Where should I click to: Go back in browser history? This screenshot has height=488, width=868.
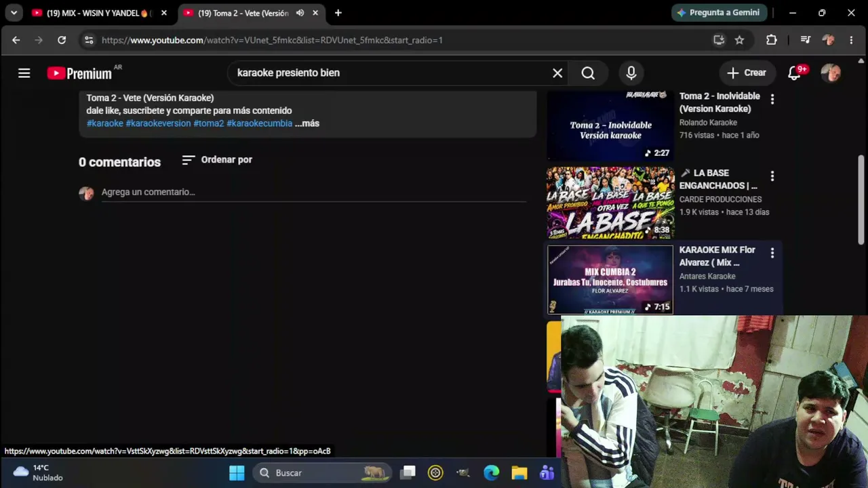(x=16, y=40)
